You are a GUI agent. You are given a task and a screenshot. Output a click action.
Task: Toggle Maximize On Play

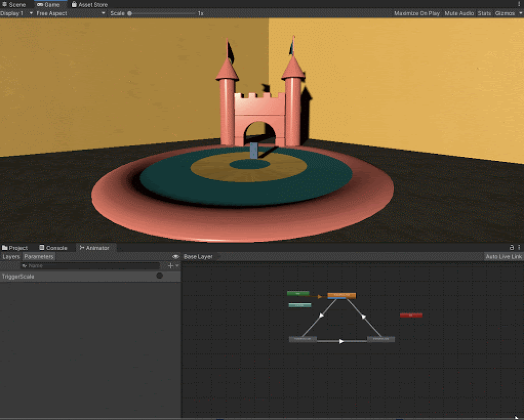pos(416,13)
